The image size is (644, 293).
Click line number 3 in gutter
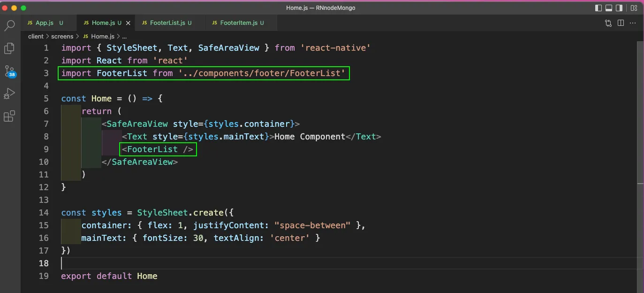pyautogui.click(x=46, y=73)
